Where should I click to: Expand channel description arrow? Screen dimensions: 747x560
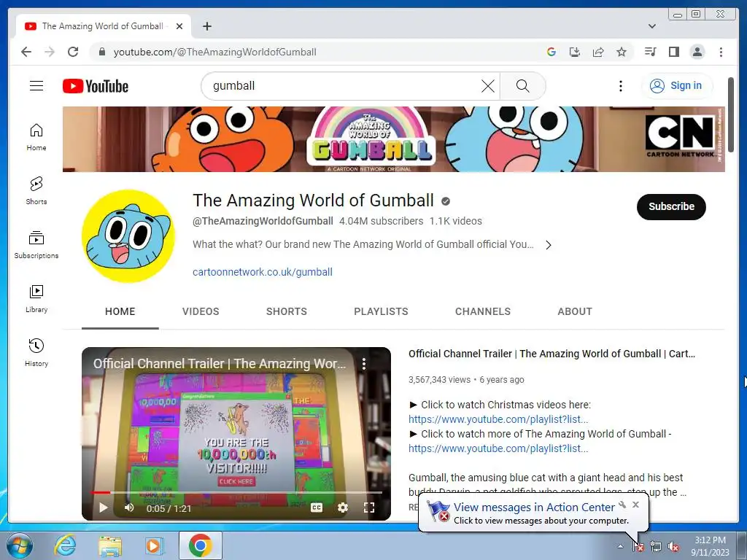(x=549, y=245)
